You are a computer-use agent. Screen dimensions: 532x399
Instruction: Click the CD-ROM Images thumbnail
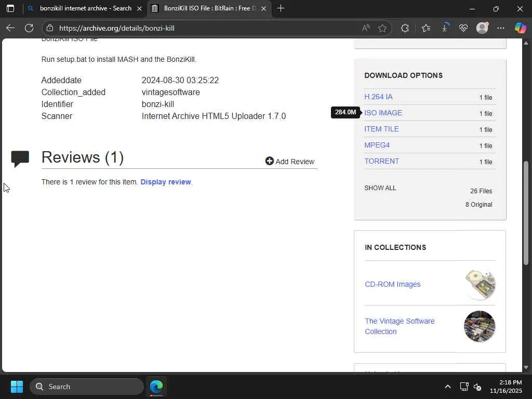coord(480,285)
